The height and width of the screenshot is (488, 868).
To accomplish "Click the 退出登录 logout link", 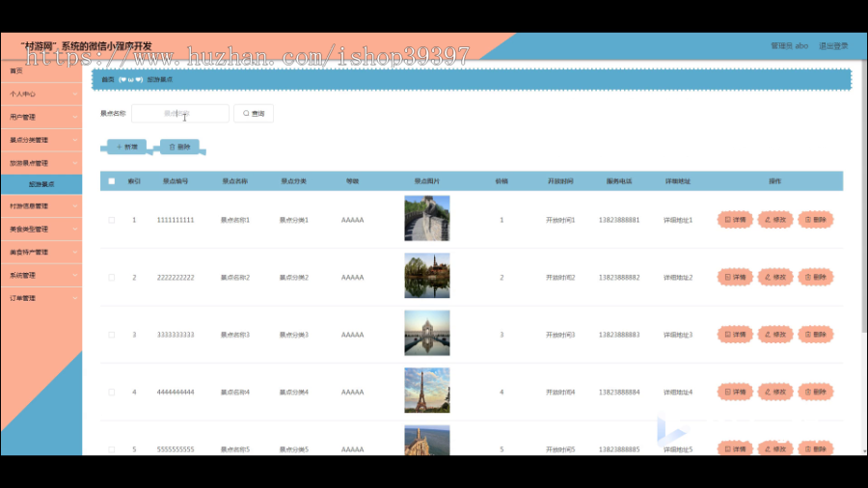I will [833, 46].
